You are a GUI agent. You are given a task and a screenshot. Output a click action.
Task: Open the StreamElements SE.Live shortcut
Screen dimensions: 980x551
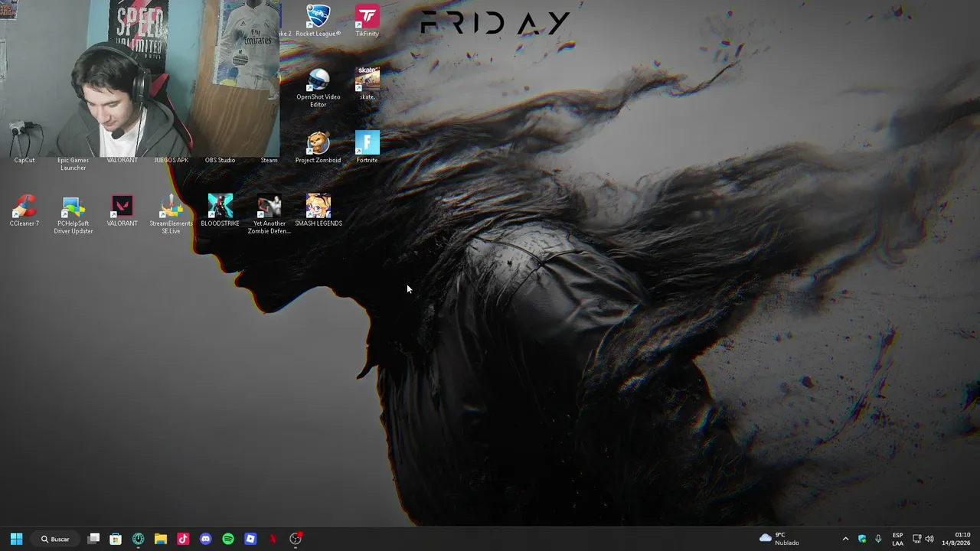pos(171,214)
